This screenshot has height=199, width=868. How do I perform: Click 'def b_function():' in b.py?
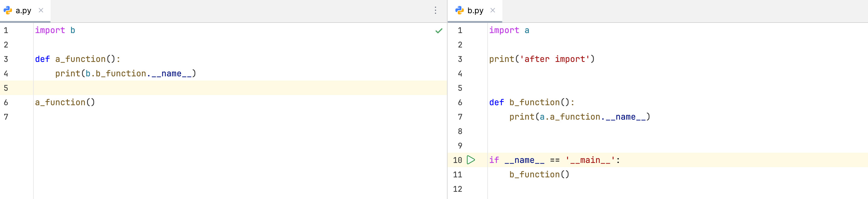coord(532,103)
